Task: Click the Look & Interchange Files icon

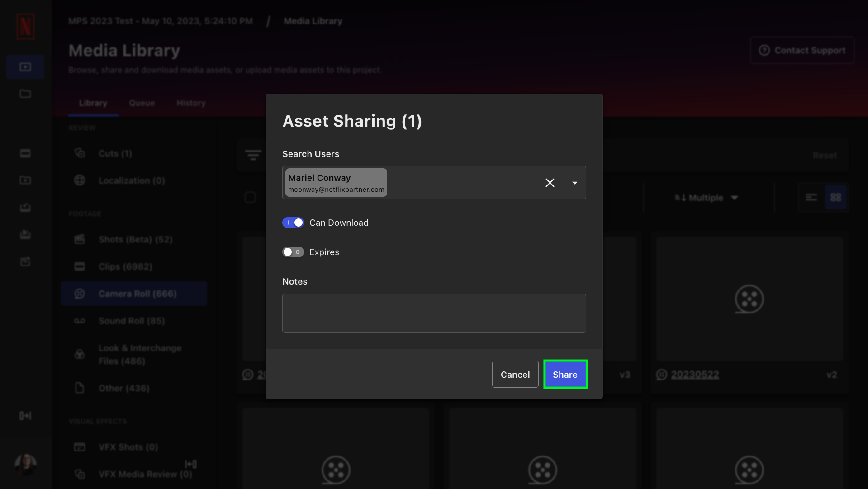Action: 80,354
